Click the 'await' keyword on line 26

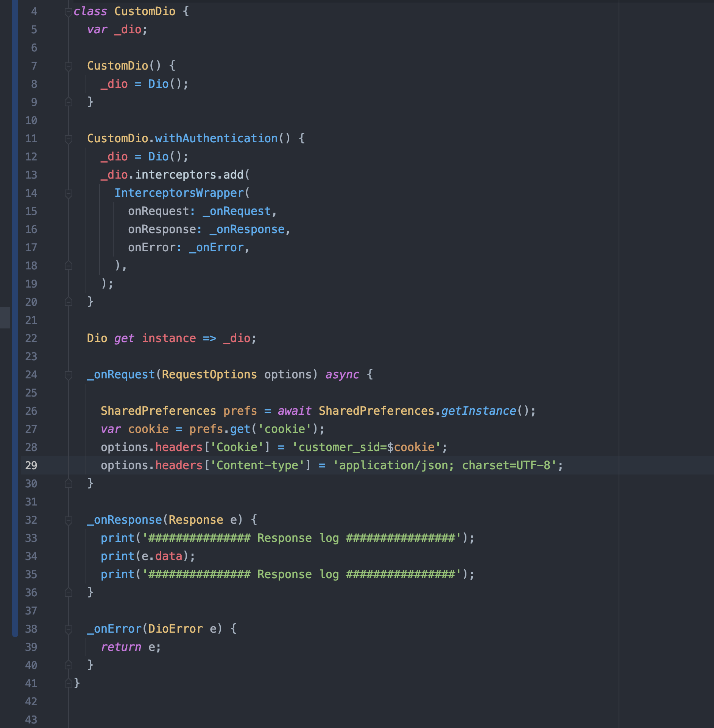(x=295, y=411)
